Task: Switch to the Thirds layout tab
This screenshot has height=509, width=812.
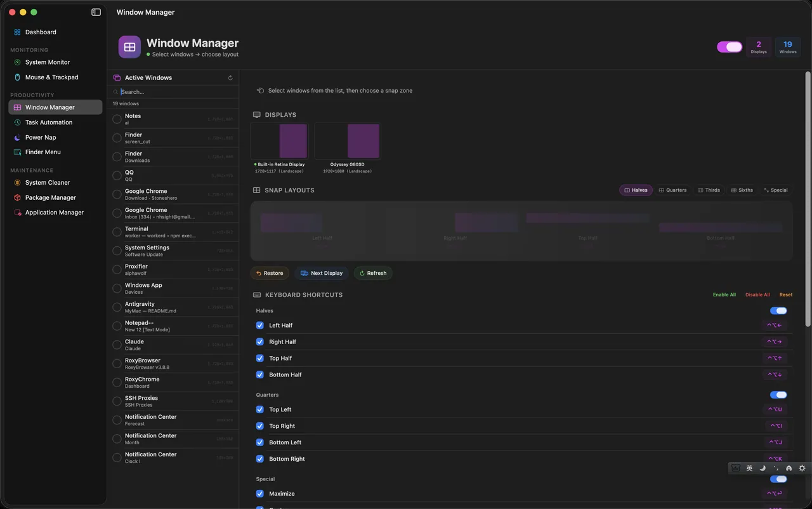Action: coord(709,190)
